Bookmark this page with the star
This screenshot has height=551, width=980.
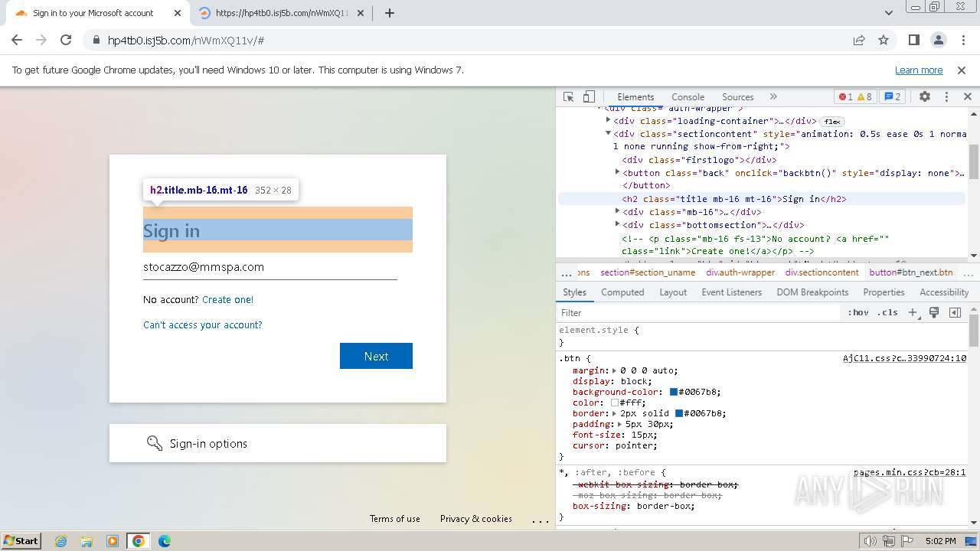(884, 41)
